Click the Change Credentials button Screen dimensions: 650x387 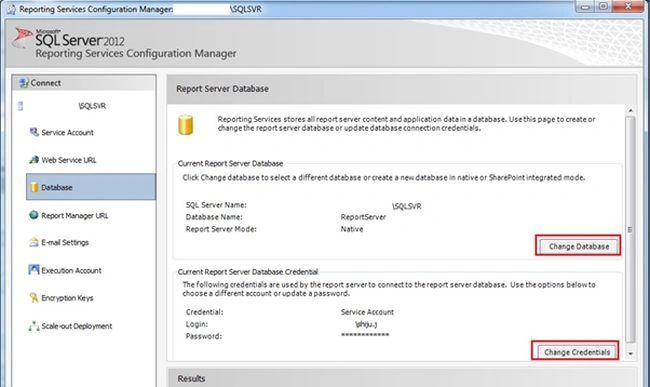click(577, 352)
